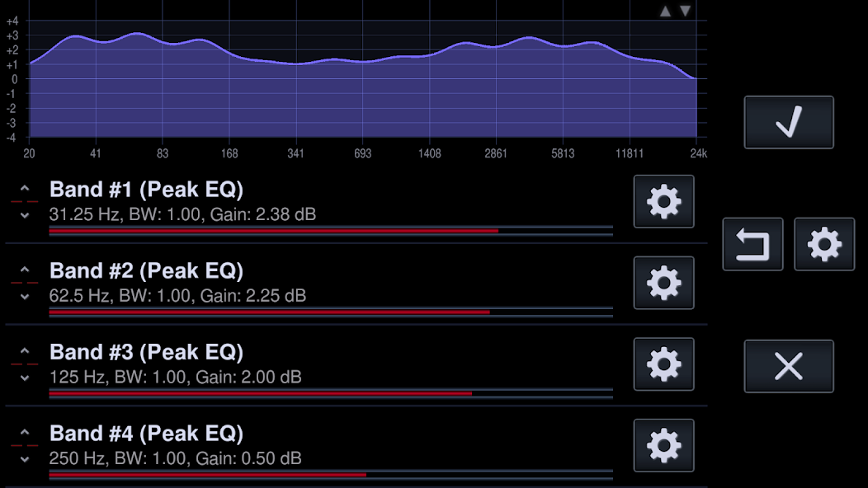This screenshot has height=488, width=868.
Task: Move Band #3 down with chevron
Action: (25, 378)
